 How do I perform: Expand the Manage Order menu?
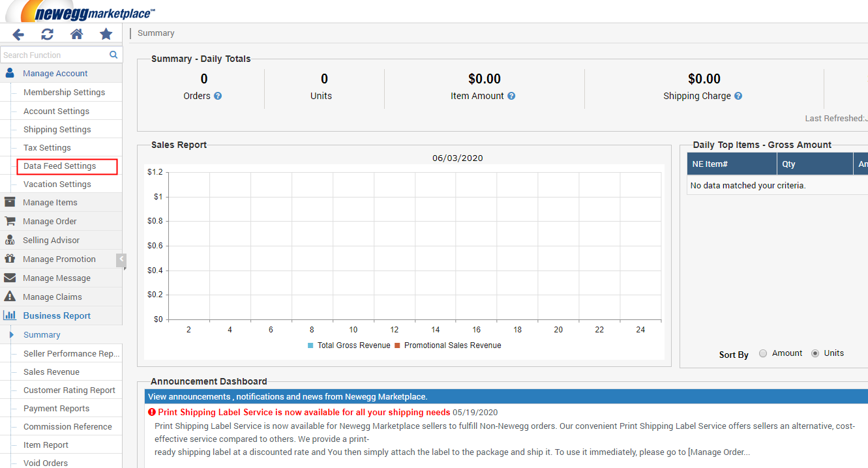[x=61, y=221]
